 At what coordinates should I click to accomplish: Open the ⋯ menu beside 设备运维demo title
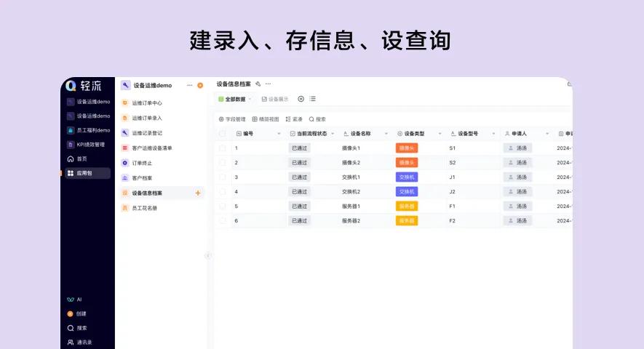pyautogui.click(x=189, y=85)
